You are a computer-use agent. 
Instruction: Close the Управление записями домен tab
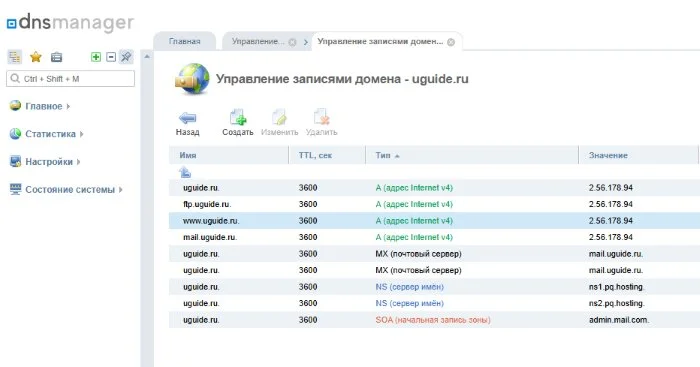click(451, 42)
